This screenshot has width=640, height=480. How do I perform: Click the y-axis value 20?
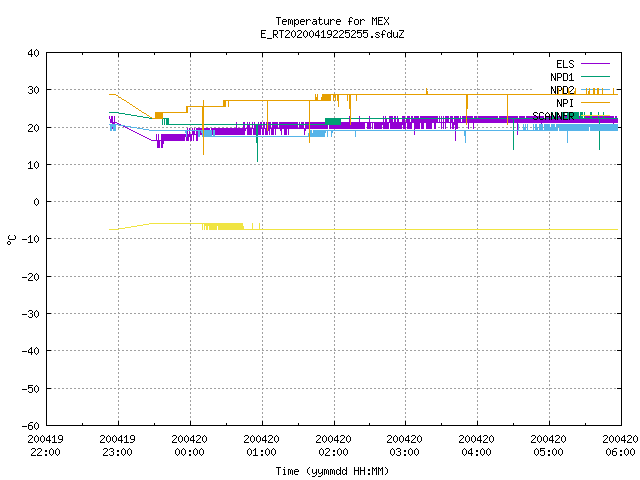coord(33,128)
